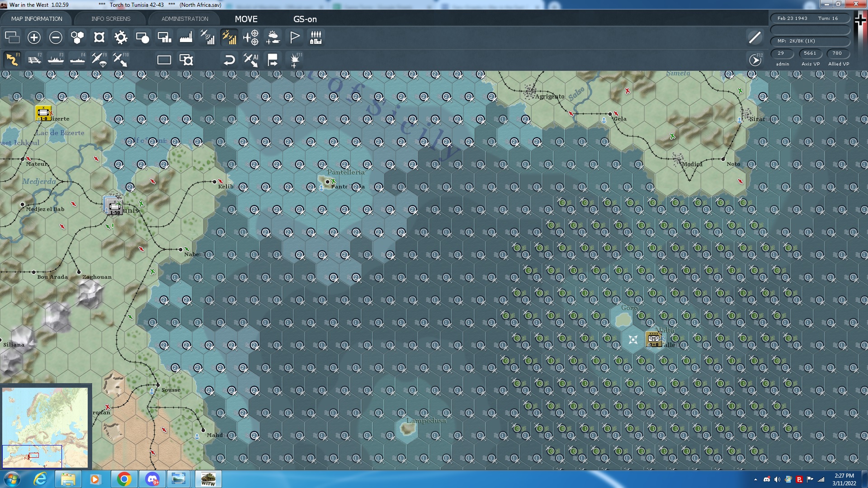
Task: Click the AI air planning icon
Action: tap(251, 60)
